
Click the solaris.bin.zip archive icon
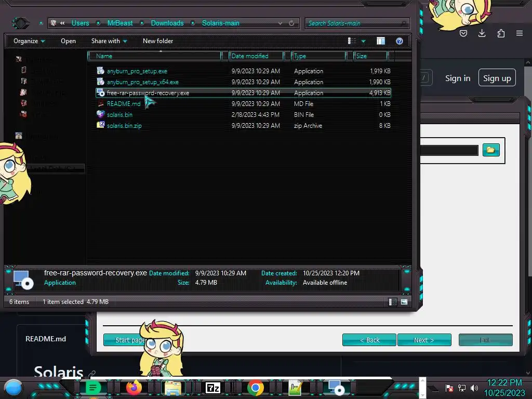pyautogui.click(x=100, y=125)
